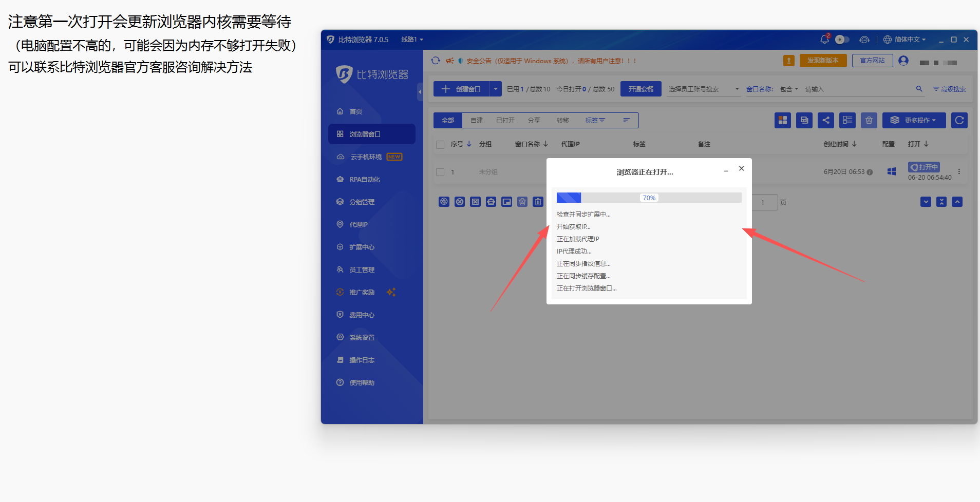This screenshot has height=502, width=980.
Task: Tick the select-all header checkbox
Action: (440, 144)
